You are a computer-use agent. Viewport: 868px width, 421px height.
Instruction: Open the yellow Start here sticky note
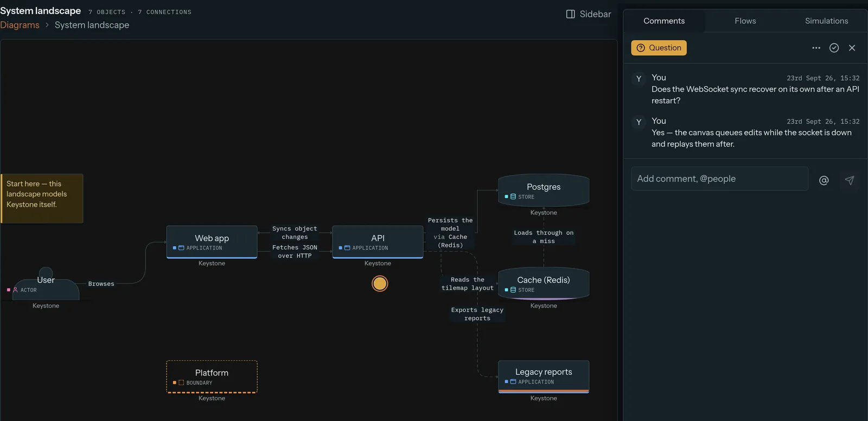click(x=42, y=199)
